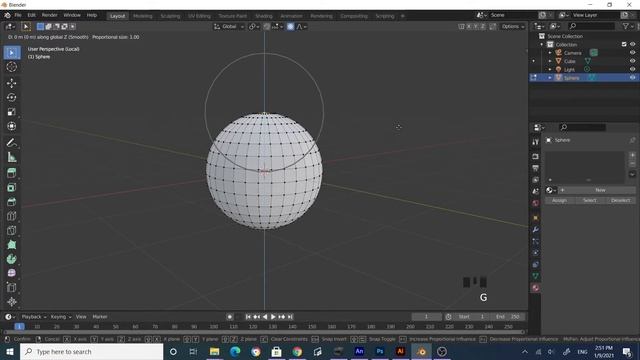640x360 pixels.
Task: Toggle snapping magnet button
Action: pyautogui.click(x=267, y=27)
